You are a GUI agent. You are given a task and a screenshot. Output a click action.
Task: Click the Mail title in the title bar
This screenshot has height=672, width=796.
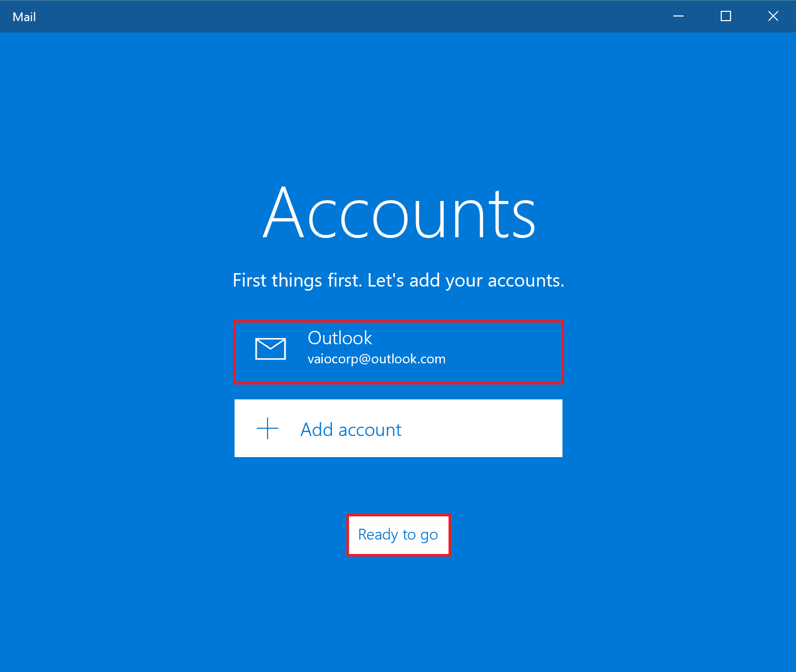click(24, 17)
